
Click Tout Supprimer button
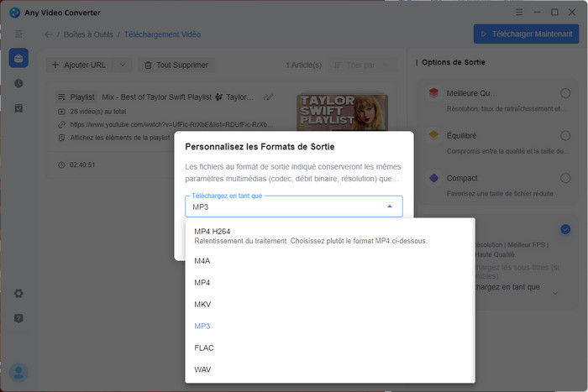[x=176, y=65]
